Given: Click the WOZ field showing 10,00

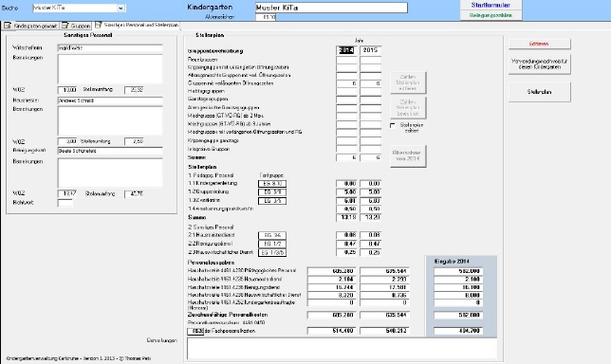Looking at the screenshot, I should 67,90.
